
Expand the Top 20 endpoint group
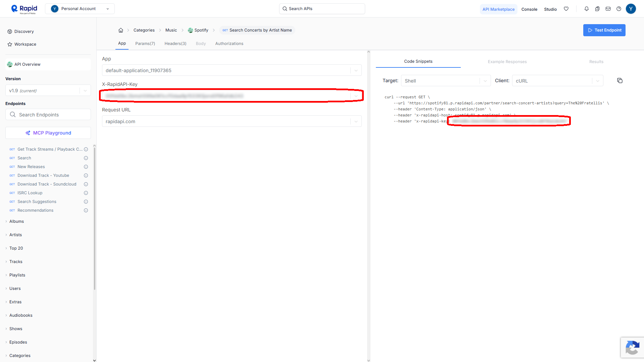point(16,248)
